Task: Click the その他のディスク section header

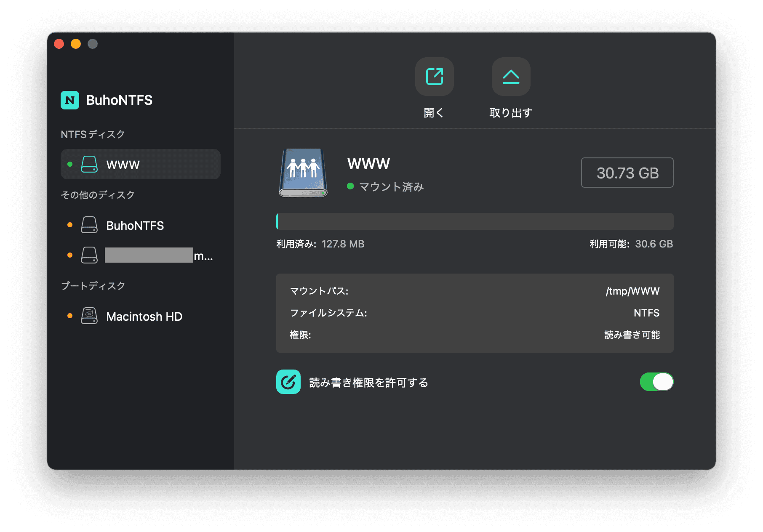Action: tap(98, 194)
